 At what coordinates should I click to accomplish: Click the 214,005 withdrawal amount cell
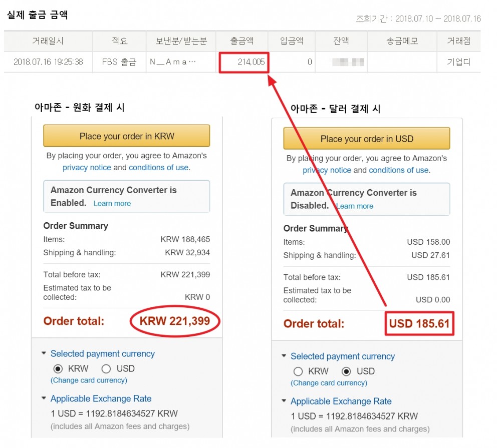(x=243, y=62)
